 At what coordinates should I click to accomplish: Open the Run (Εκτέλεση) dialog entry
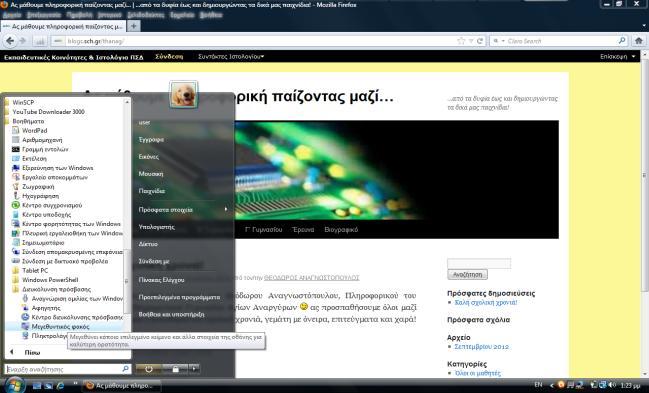coord(29,159)
